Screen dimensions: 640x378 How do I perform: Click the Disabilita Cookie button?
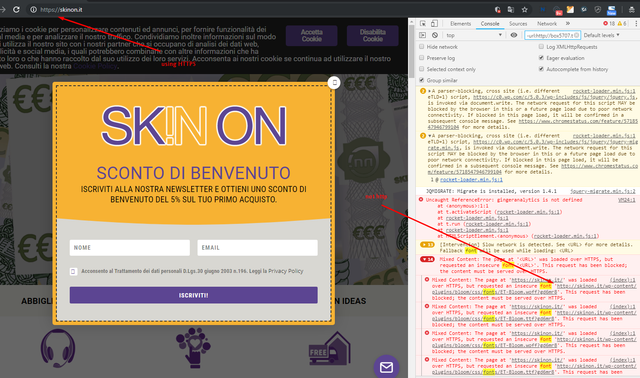(x=373, y=36)
